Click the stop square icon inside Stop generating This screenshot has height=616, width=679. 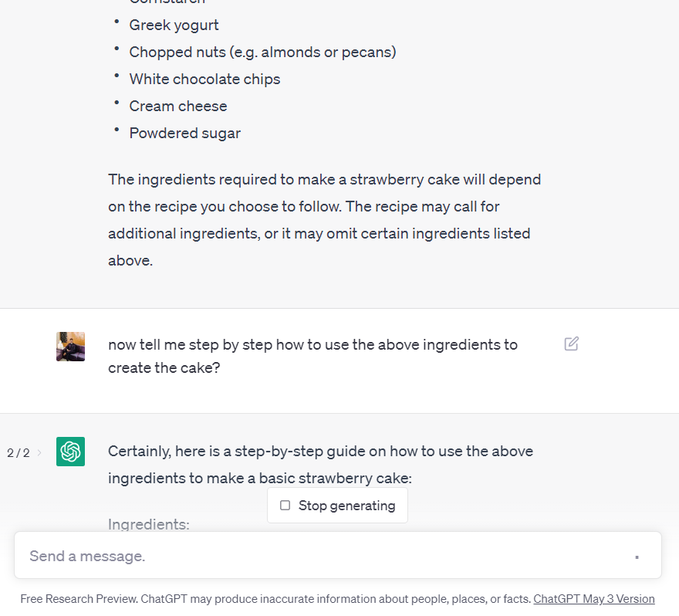click(x=285, y=506)
